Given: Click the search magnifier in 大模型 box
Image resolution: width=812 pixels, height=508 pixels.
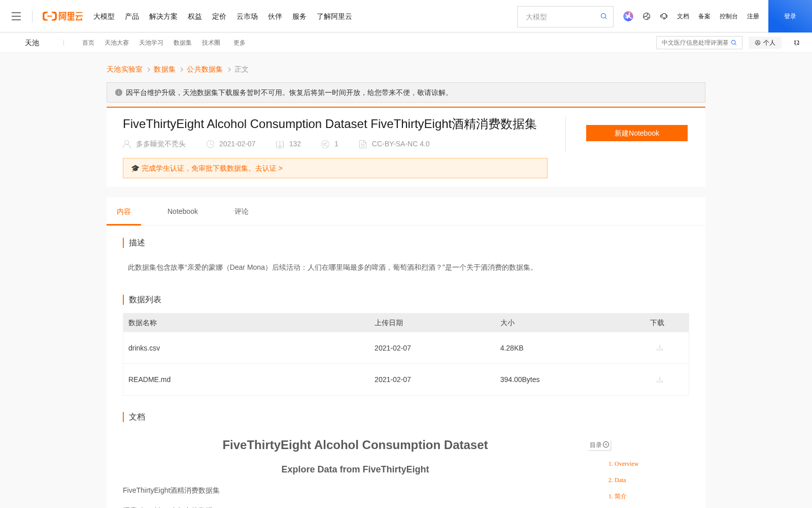Looking at the screenshot, I should (604, 16).
